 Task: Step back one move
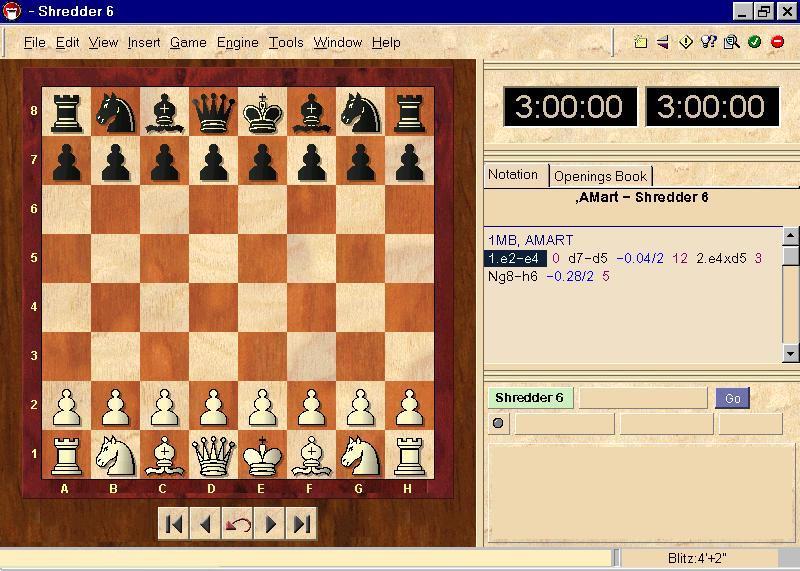coord(206,524)
